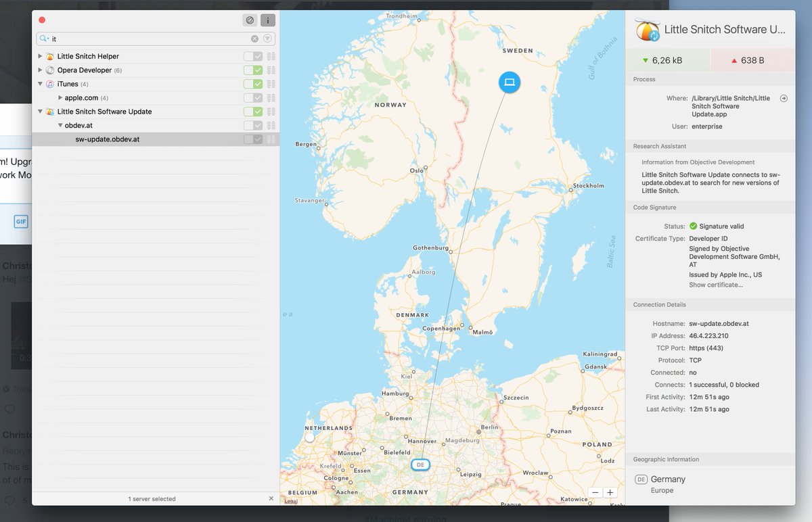Click the traffic meter icon for sw-update.obdev.at

tap(271, 139)
